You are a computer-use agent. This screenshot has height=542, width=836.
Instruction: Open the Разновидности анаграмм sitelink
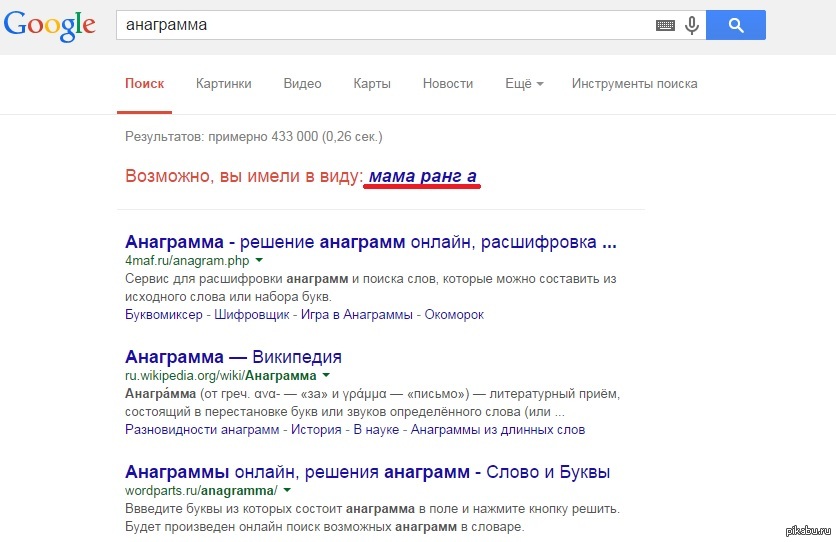[x=202, y=430]
